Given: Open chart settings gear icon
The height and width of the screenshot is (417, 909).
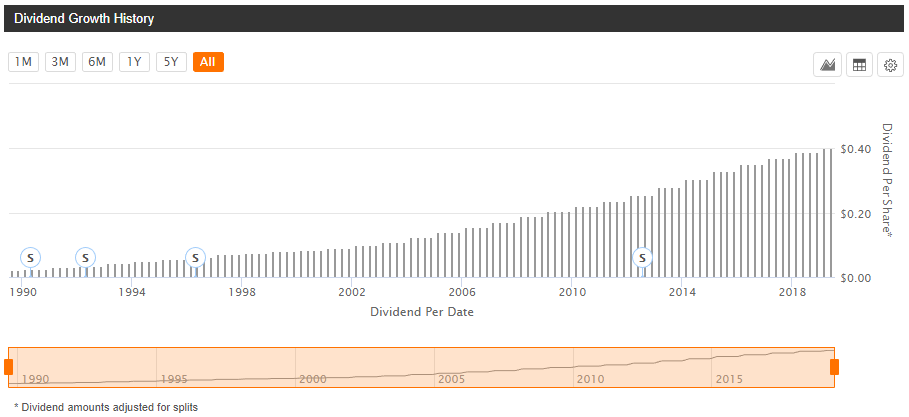Looking at the screenshot, I should 889,65.
